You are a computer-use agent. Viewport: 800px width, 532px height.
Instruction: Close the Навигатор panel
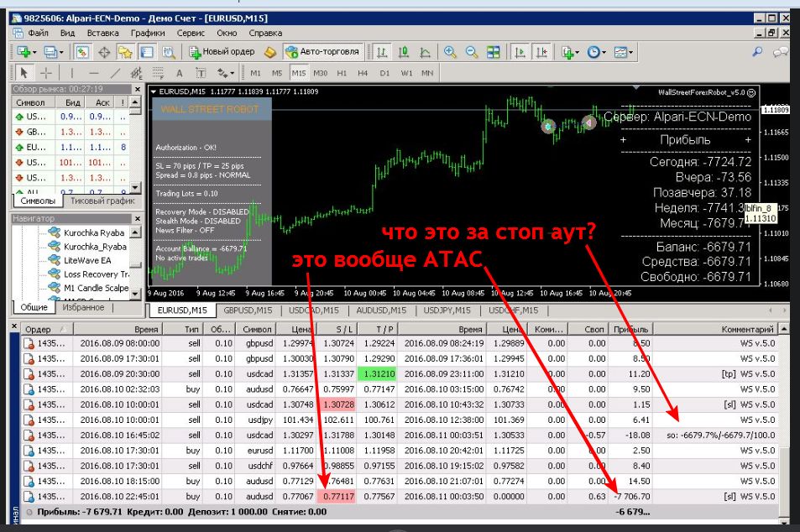click(137, 218)
